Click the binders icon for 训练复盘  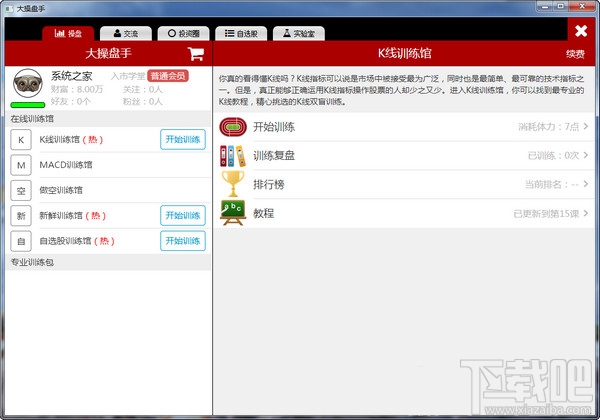pyautogui.click(x=233, y=156)
